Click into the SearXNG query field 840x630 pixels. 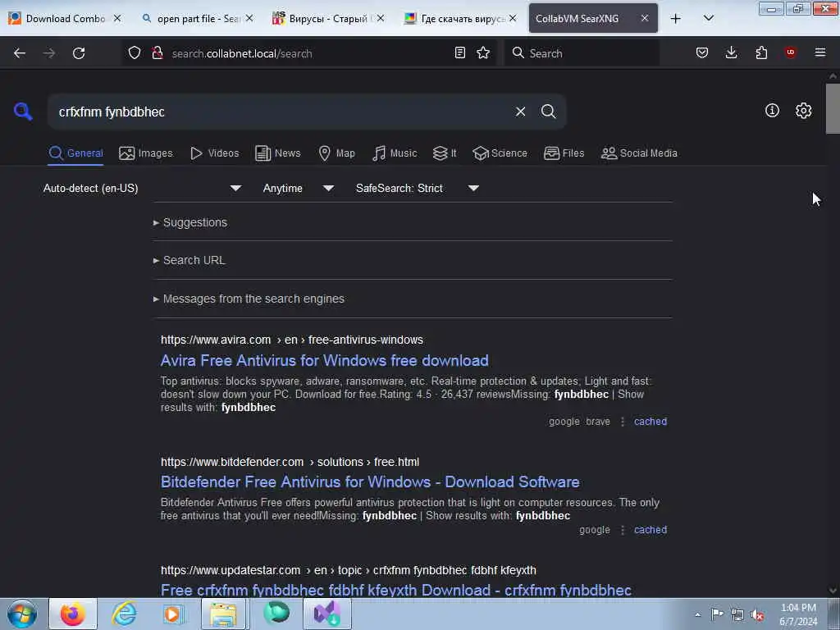279,112
